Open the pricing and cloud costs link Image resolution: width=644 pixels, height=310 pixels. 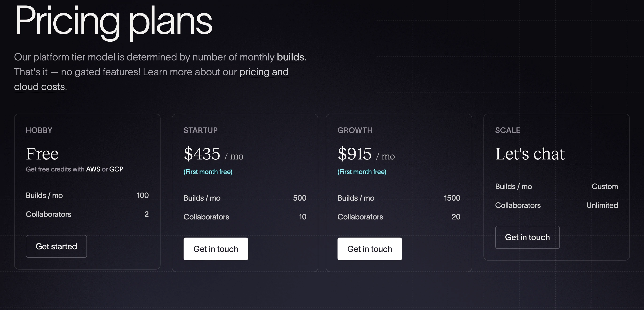point(263,72)
